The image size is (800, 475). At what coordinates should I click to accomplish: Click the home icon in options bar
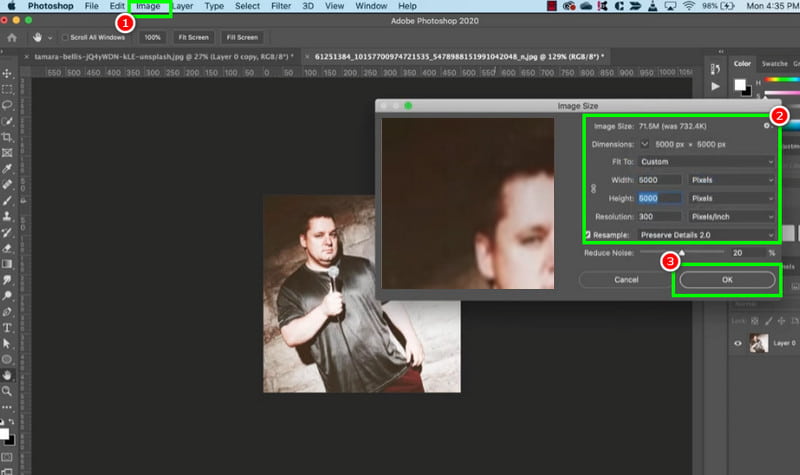pyautogui.click(x=12, y=37)
